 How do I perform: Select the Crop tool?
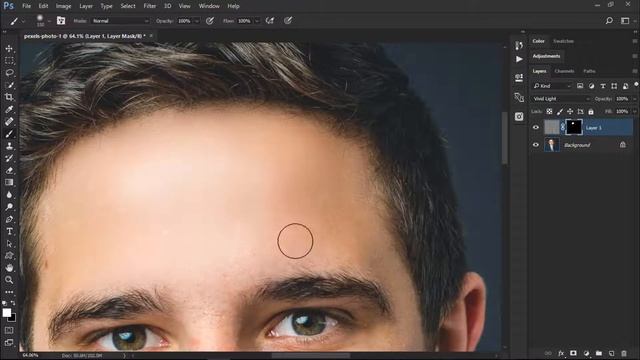coord(9,97)
